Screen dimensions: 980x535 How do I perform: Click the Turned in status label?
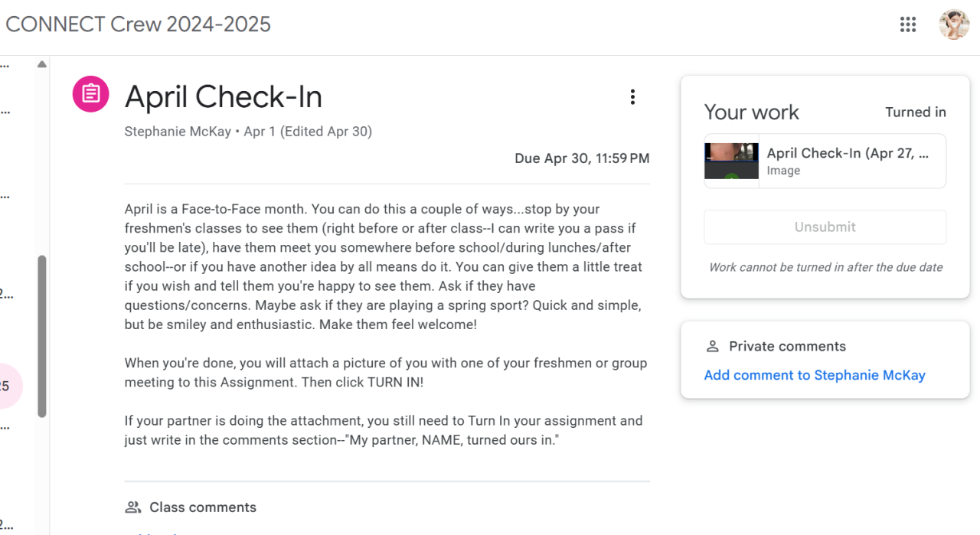click(x=916, y=113)
